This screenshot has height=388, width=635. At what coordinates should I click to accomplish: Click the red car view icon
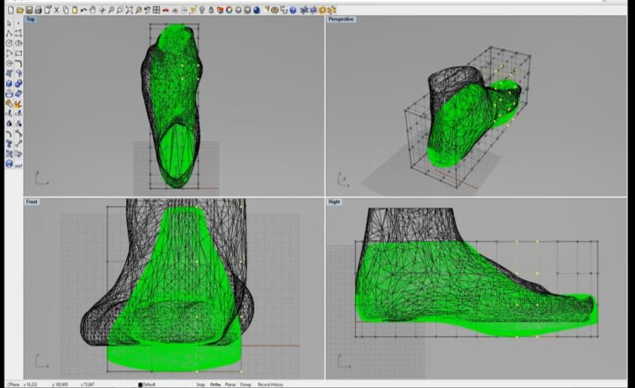[x=165, y=11]
